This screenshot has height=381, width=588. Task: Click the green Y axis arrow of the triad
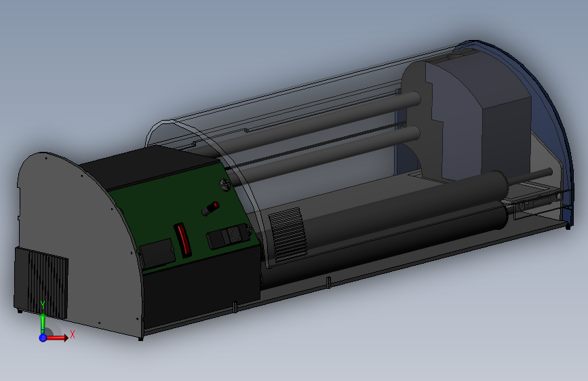point(43,323)
